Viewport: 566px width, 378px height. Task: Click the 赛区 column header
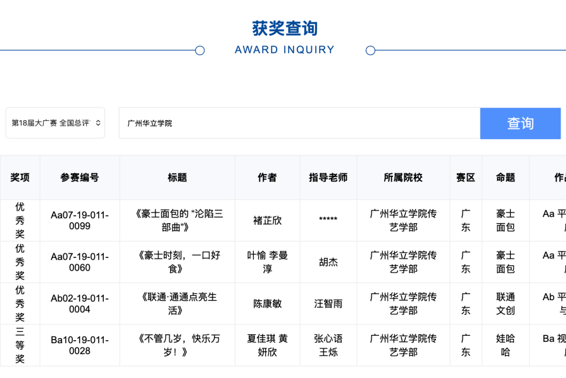(466, 177)
